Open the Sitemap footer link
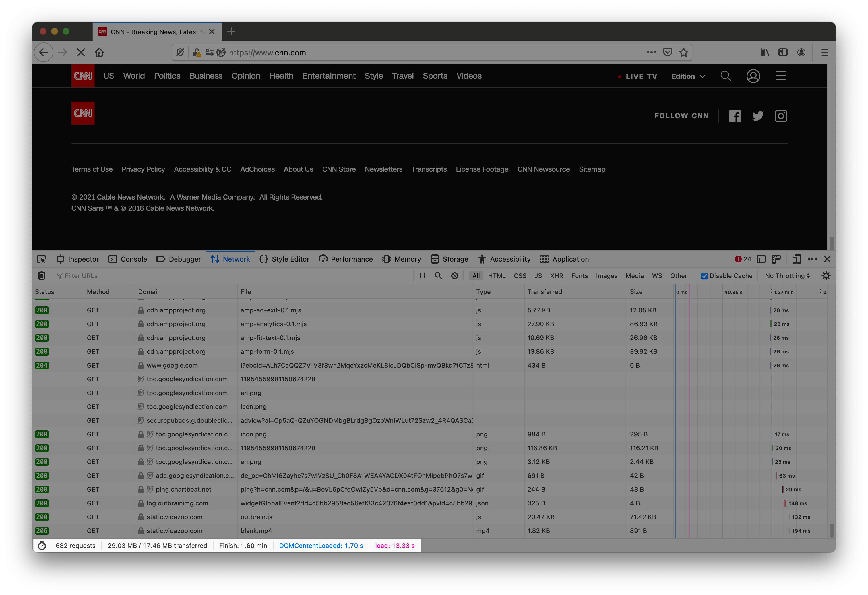This screenshot has width=868, height=595. pos(591,169)
